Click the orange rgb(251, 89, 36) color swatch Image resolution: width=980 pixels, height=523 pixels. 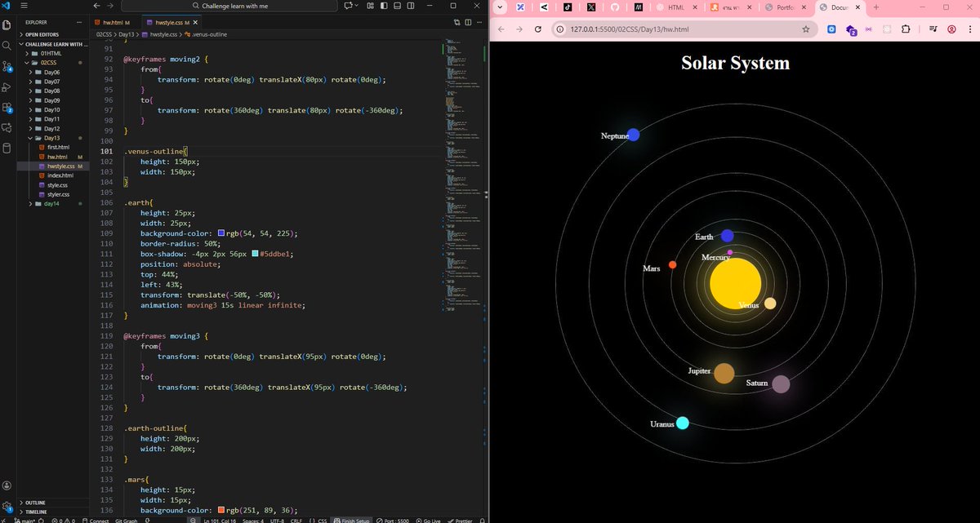pyautogui.click(x=222, y=510)
